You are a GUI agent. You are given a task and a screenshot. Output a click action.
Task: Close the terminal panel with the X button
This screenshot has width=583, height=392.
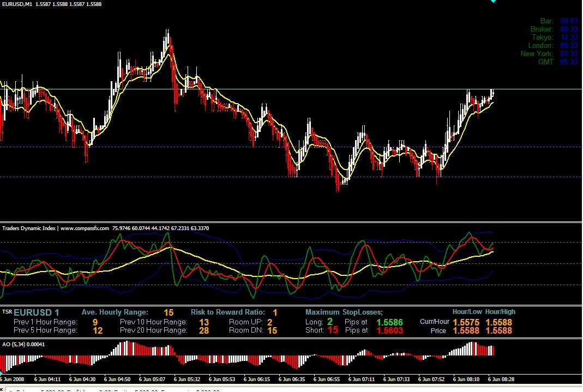(x=2, y=389)
